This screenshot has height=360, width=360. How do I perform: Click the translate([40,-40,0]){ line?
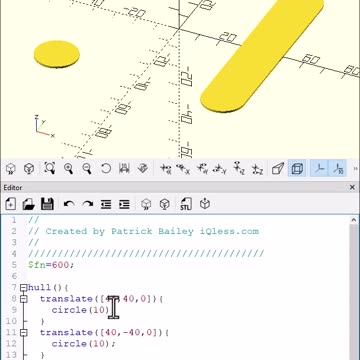[x=104, y=332]
